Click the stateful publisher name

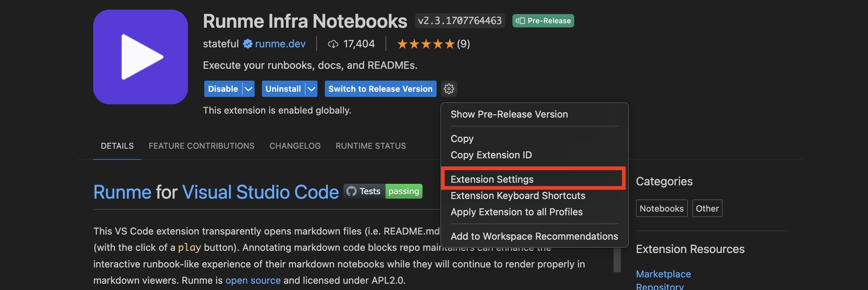221,44
